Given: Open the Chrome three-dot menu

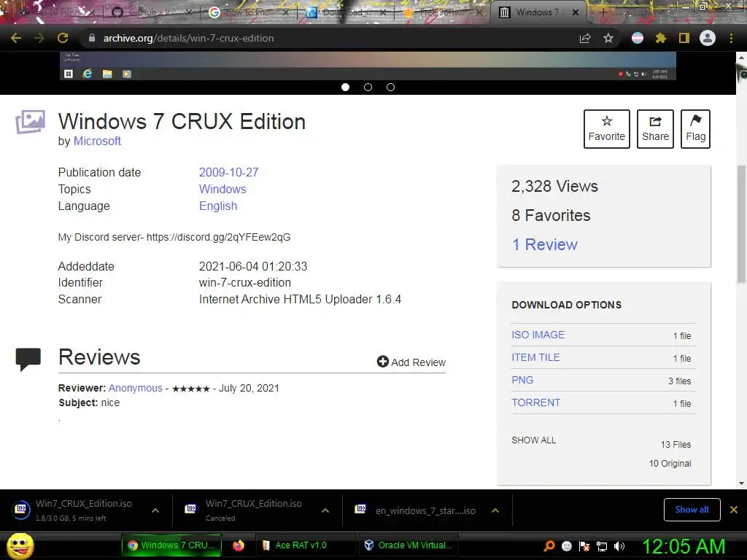Looking at the screenshot, I should [731, 38].
